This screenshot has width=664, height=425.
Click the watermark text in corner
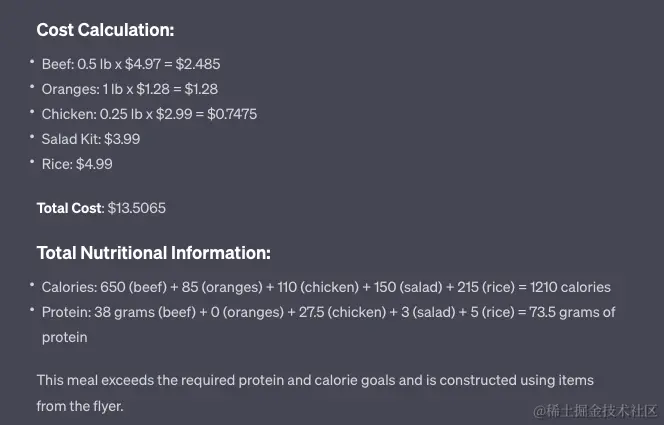click(595, 411)
